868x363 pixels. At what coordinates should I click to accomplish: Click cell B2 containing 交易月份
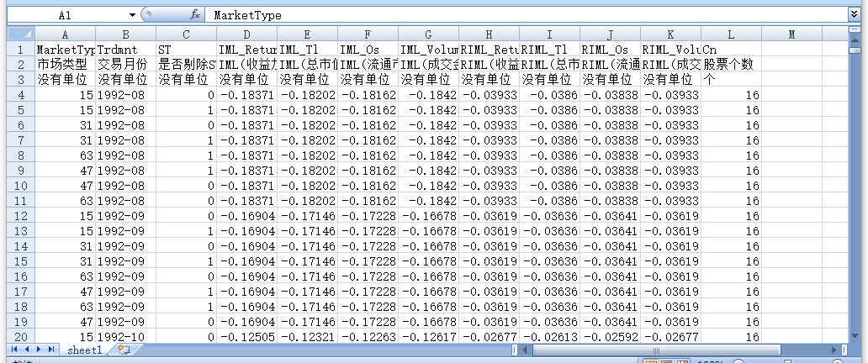coord(125,64)
